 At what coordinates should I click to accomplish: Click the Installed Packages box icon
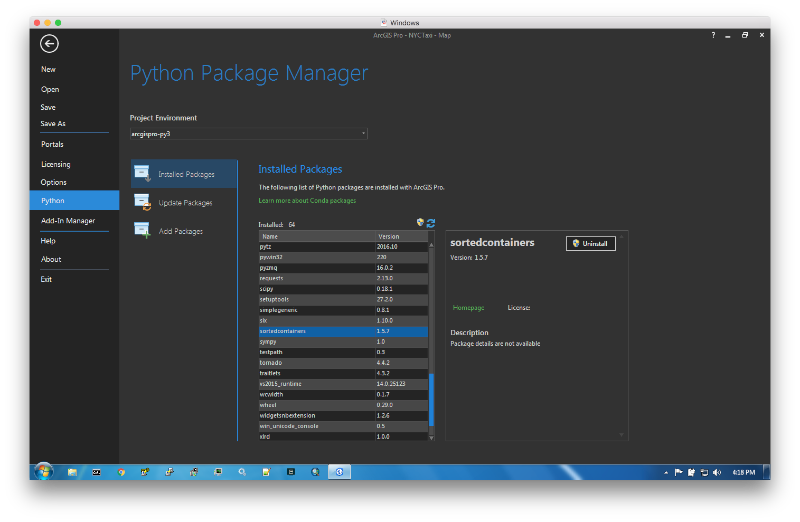click(x=142, y=173)
